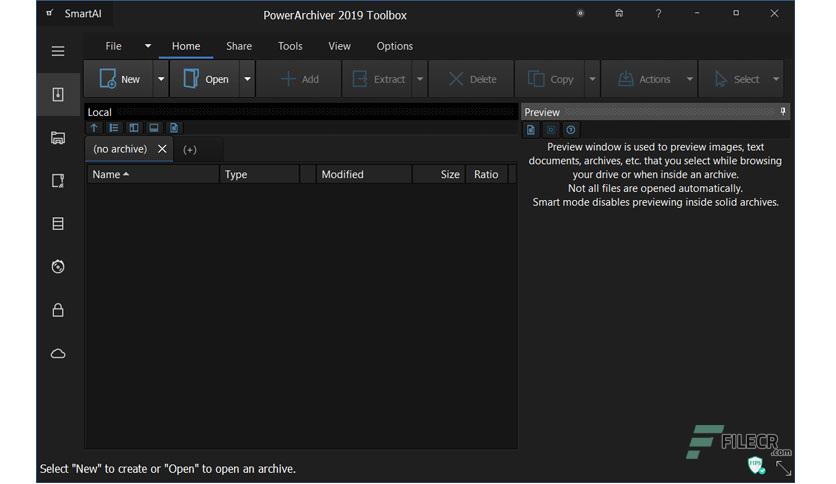The height and width of the screenshot is (484, 836).
Task: Click the Open archive button
Action: click(x=205, y=79)
